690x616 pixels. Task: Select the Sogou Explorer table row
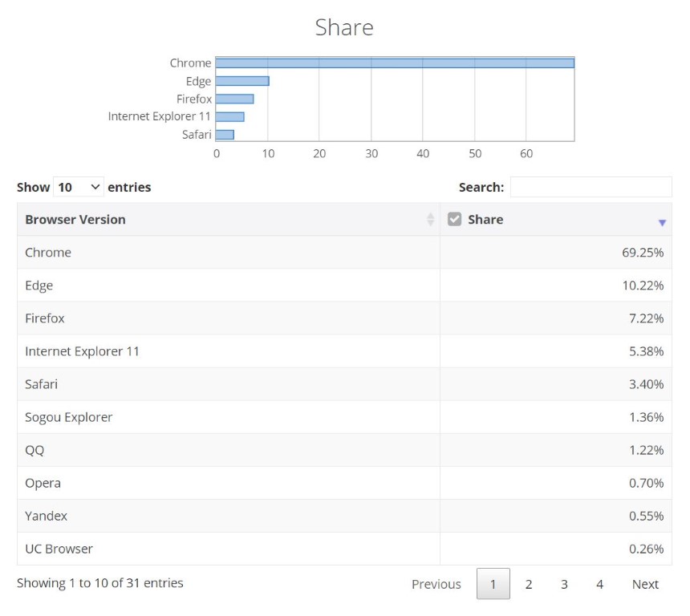pyautogui.click(x=344, y=416)
